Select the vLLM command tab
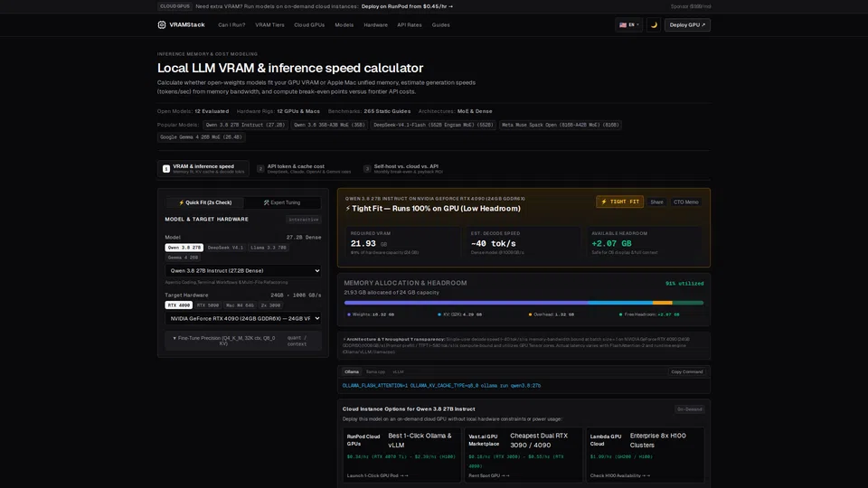Image resolution: width=868 pixels, height=488 pixels. point(398,371)
